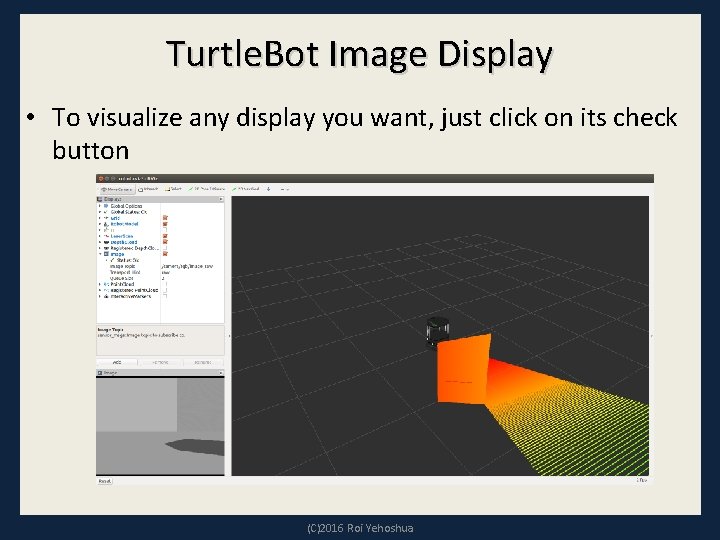Click the Global Status checkmark icon

[x=107, y=212]
